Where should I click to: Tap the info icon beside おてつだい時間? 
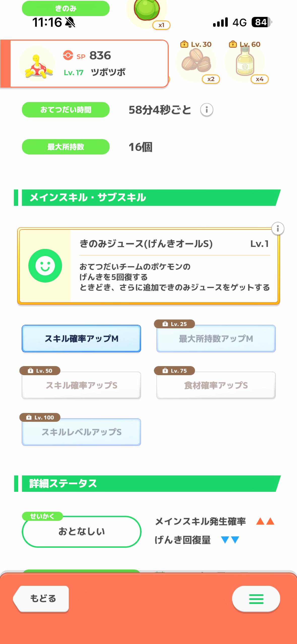click(x=207, y=110)
